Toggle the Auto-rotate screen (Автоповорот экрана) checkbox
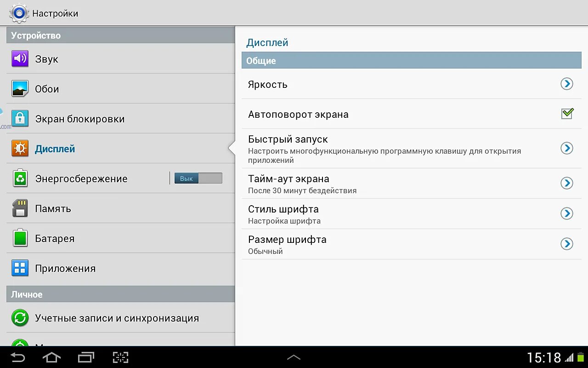This screenshot has width=588, height=368. 567,114
